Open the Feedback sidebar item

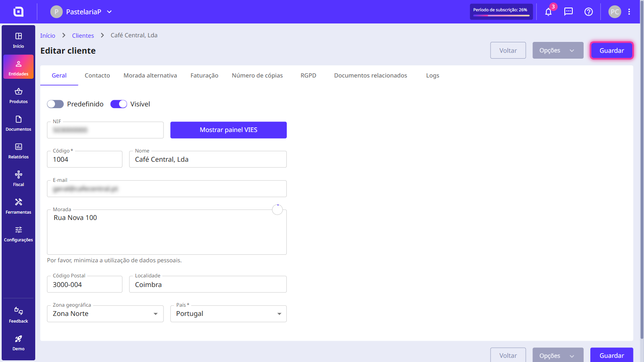coord(18,315)
